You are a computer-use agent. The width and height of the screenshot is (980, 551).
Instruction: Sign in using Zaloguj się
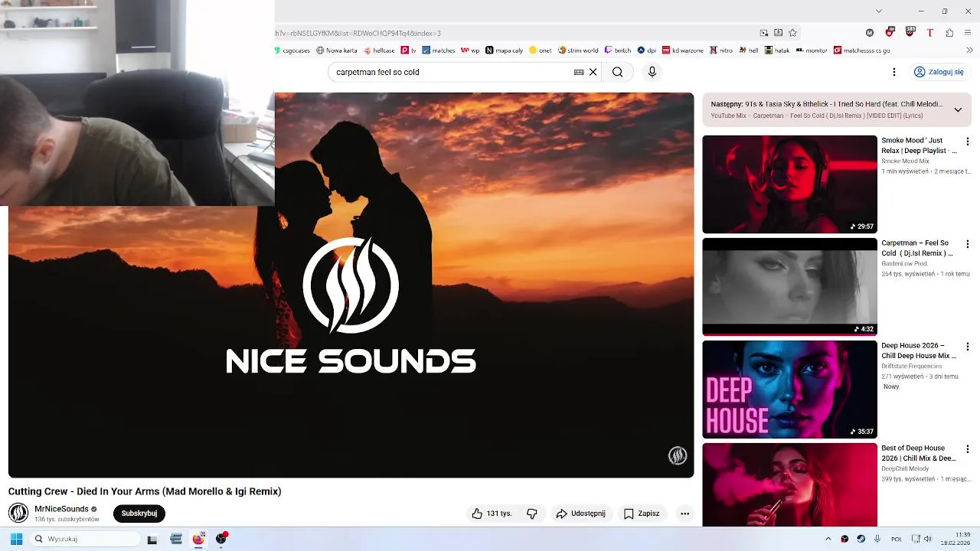[939, 72]
